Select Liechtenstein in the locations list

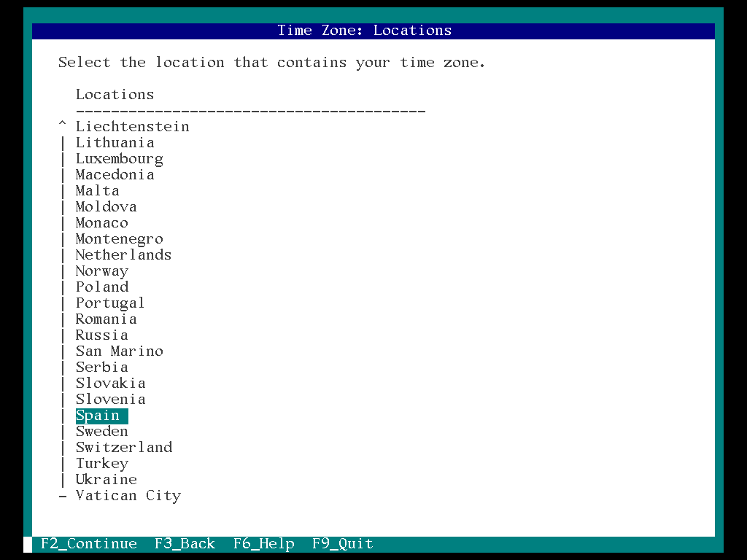tap(133, 127)
